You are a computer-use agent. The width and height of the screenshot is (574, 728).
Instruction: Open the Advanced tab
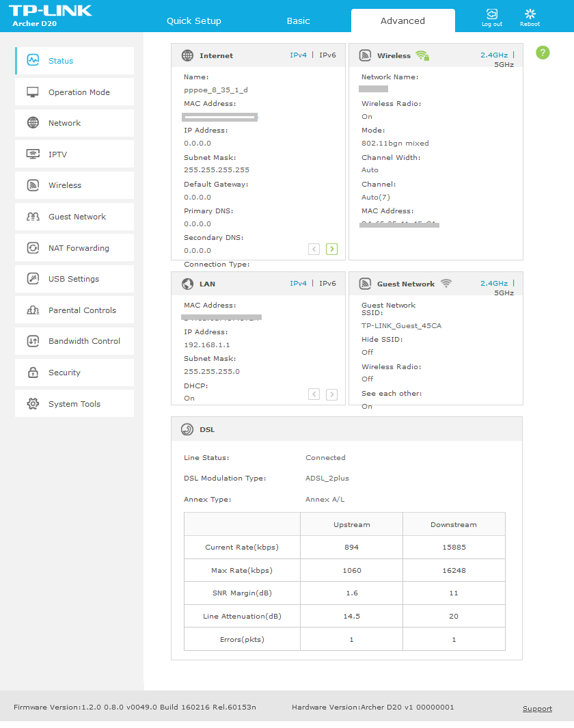402,21
